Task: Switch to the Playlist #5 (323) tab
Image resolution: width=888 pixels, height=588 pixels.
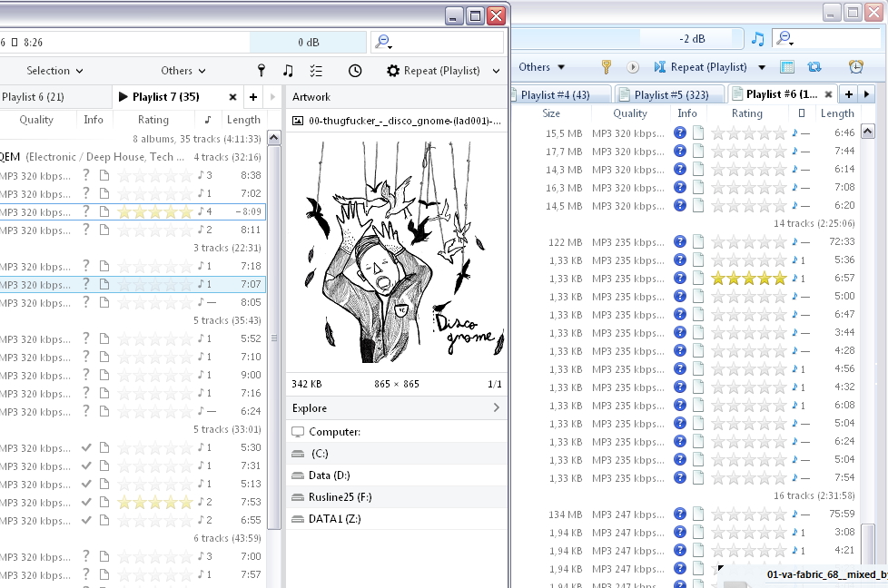Action: click(671, 94)
